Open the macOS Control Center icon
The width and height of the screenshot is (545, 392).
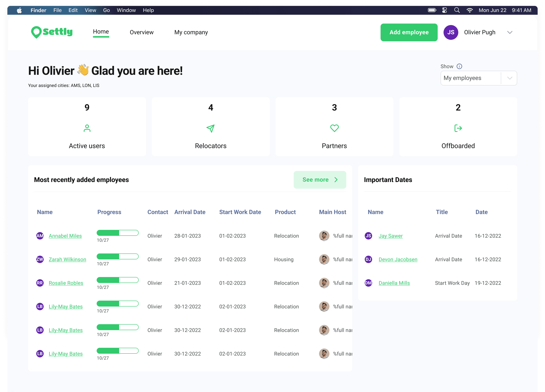tap(444, 10)
